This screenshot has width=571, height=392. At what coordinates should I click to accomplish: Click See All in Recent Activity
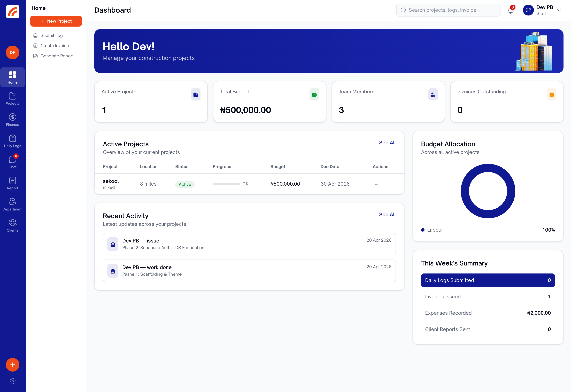[x=387, y=214]
